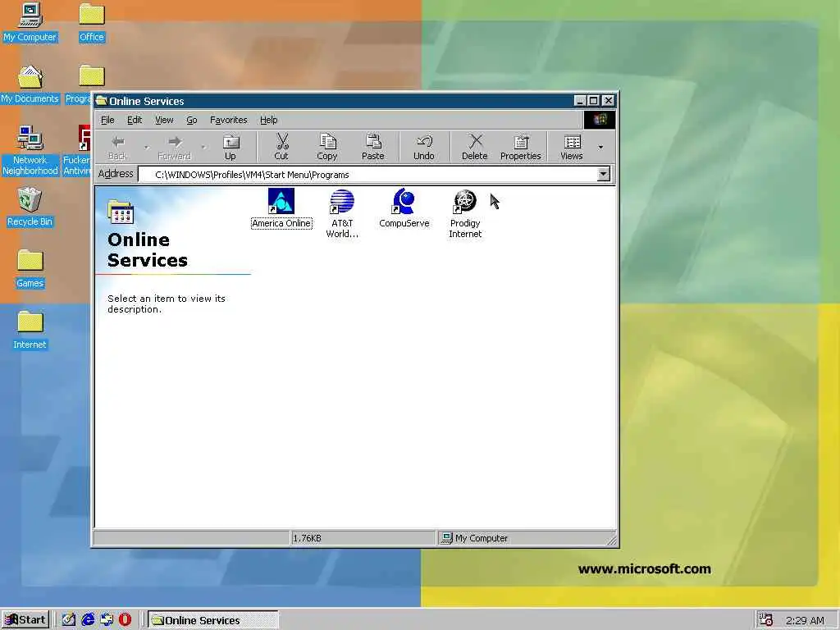Click the Online Services title bar folder icon
The width and height of the screenshot is (840, 630).
pos(102,101)
